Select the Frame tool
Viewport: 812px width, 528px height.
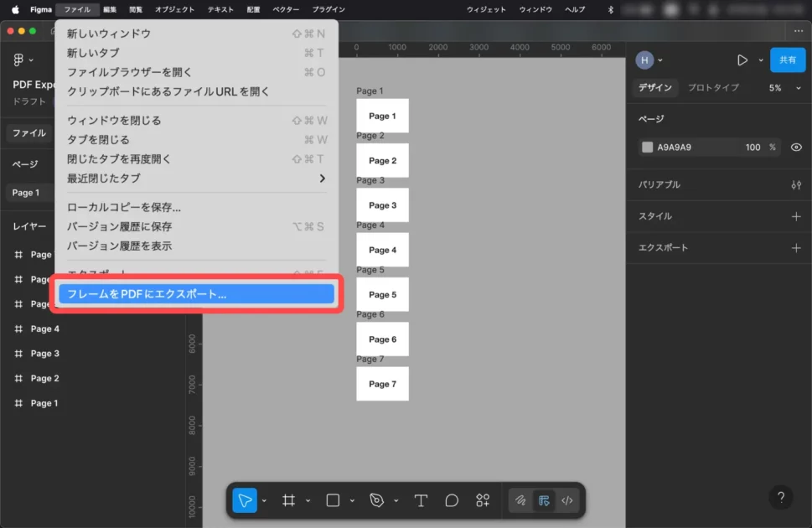(288, 500)
